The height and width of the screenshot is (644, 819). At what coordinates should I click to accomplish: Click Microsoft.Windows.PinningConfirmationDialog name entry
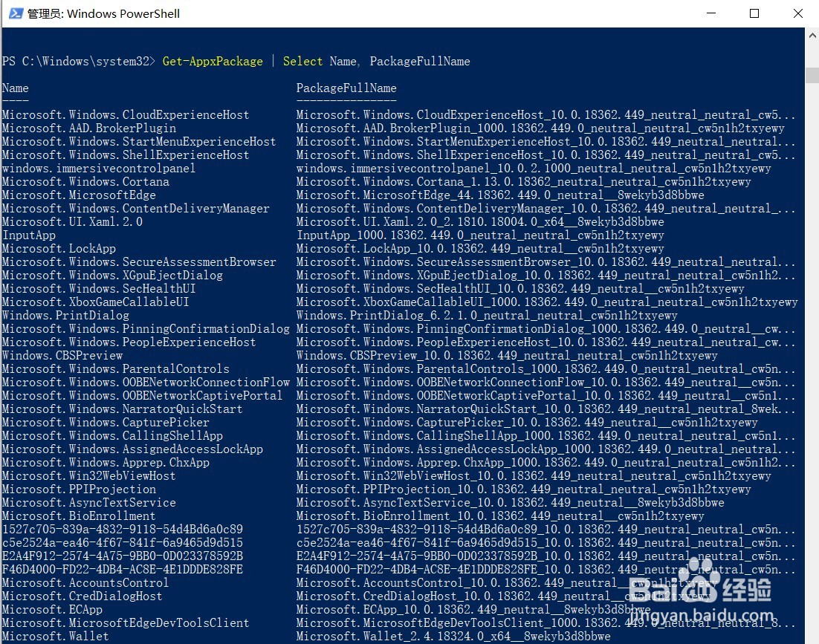[x=146, y=329]
